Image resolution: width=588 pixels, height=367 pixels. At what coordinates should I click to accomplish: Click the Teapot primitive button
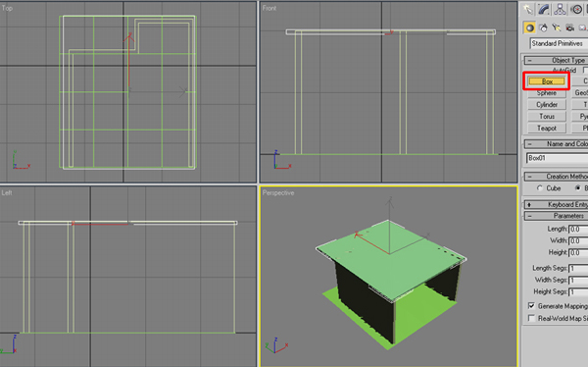[x=547, y=129]
